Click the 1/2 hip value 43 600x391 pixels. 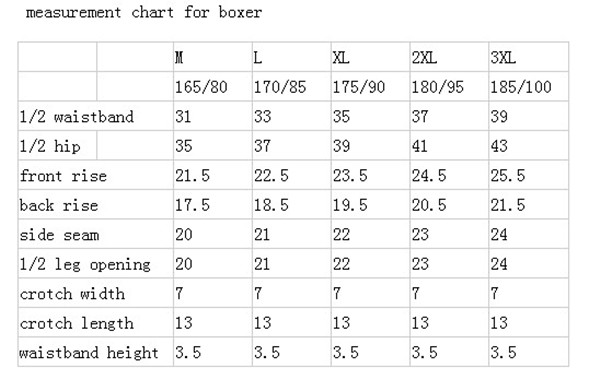coord(499,146)
